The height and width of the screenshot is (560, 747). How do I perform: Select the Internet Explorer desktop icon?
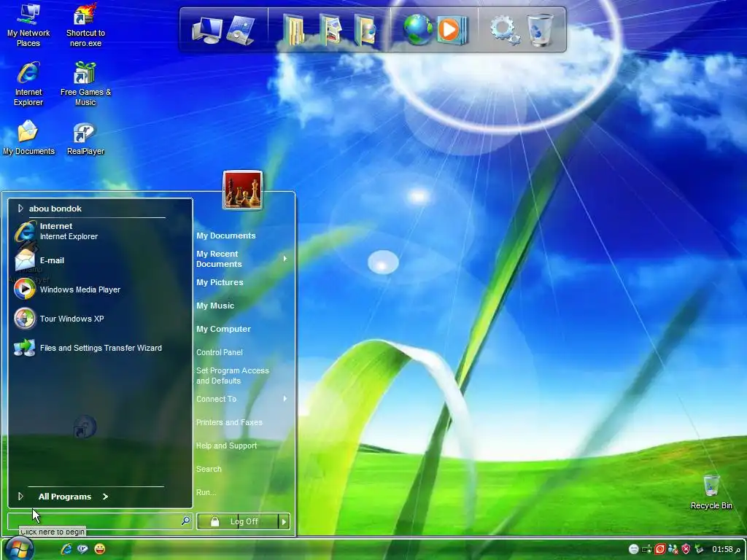tap(28, 85)
